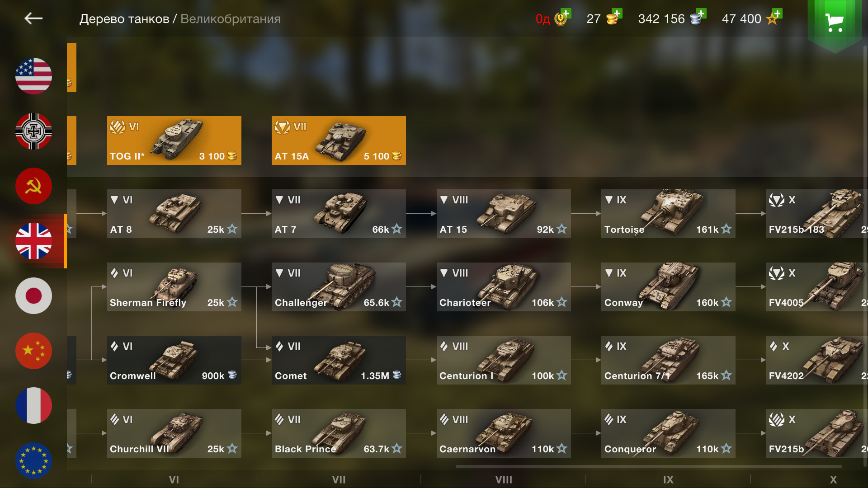Go back with the arrow icon

33,19
